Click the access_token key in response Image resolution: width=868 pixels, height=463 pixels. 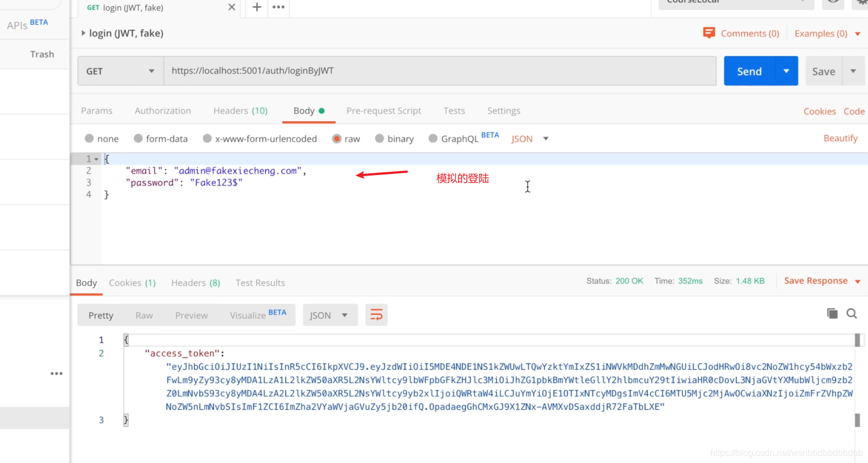coord(182,353)
